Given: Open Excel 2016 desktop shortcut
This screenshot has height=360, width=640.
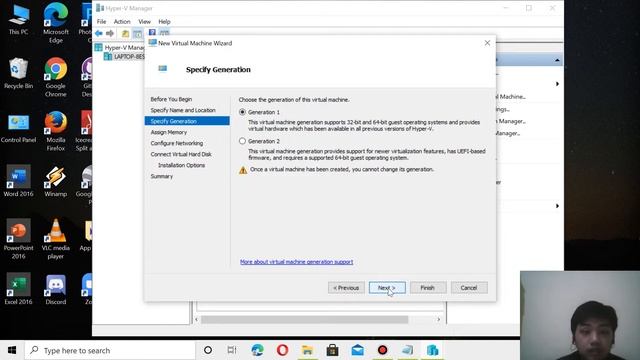Looking at the screenshot, I should tap(18, 289).
